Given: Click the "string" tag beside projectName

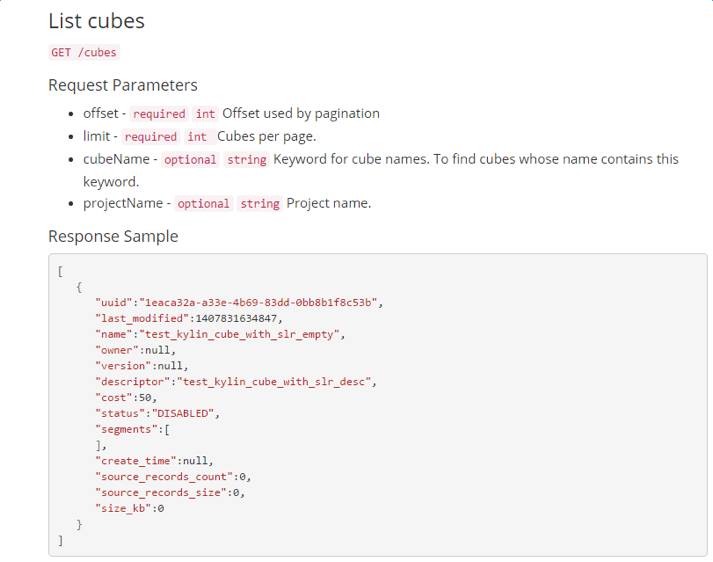Looking at the screenshot, I should pyautogui.click(x=260, y=204).
